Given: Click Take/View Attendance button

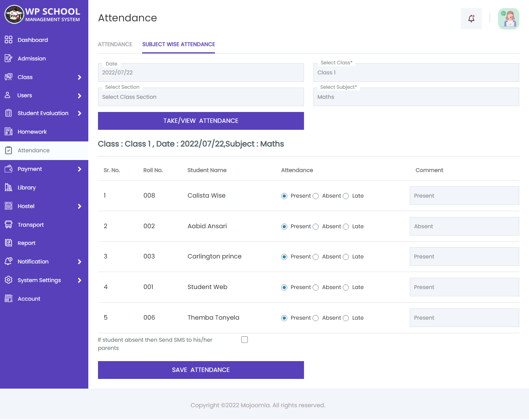Looking at the screenshot, I should [x=201, y=121].
